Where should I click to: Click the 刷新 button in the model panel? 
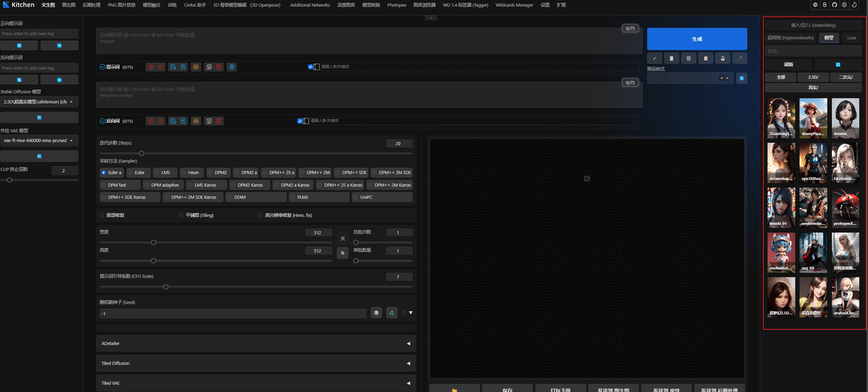click(788, 65)
